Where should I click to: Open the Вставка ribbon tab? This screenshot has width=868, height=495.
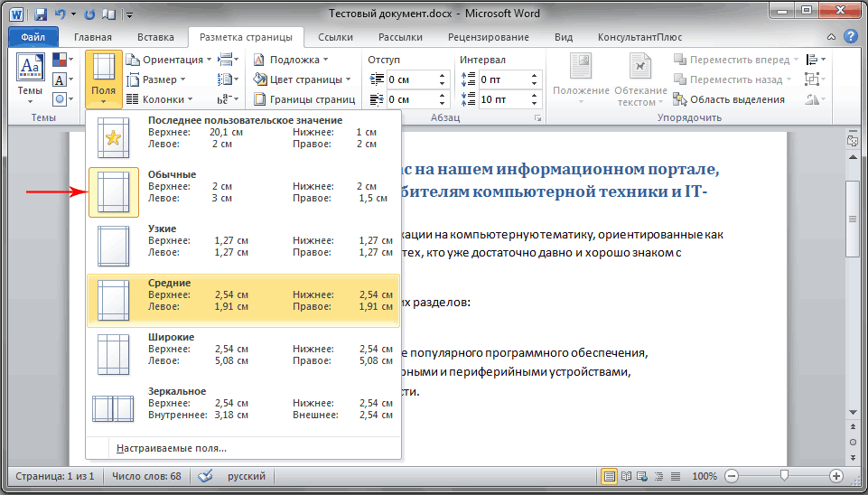(x=155, y=37)
